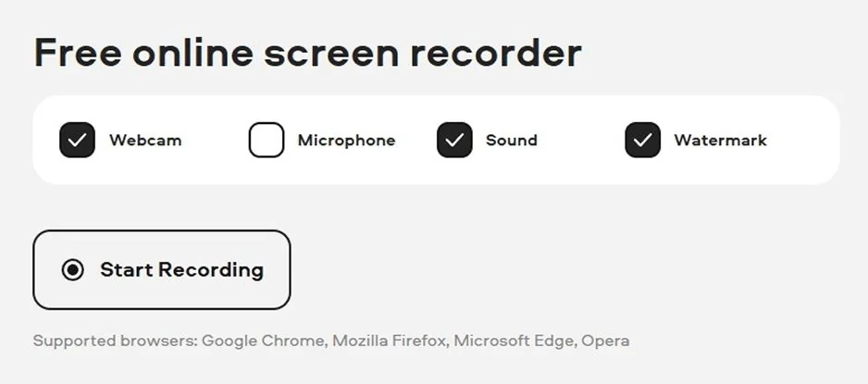The width and height of the screenshot is (868, 384).
Task: Click the Microphone text label
Action: pyautogui.click(x=346, y=141)
